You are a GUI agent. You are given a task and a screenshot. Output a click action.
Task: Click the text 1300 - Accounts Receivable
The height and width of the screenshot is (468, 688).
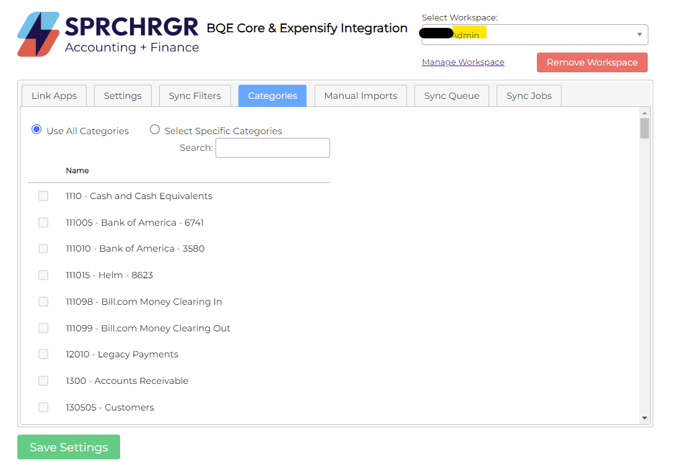tap(127, 381)
